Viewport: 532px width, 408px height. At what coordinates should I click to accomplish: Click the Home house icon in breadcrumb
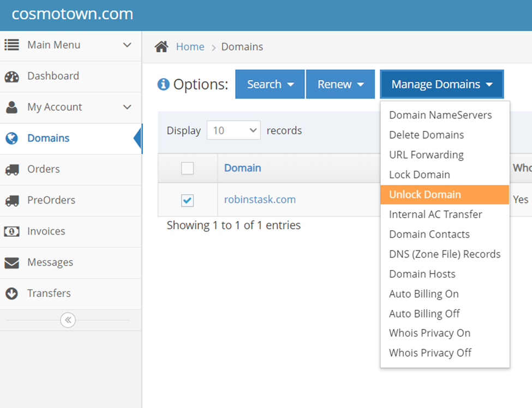(162, 47)
